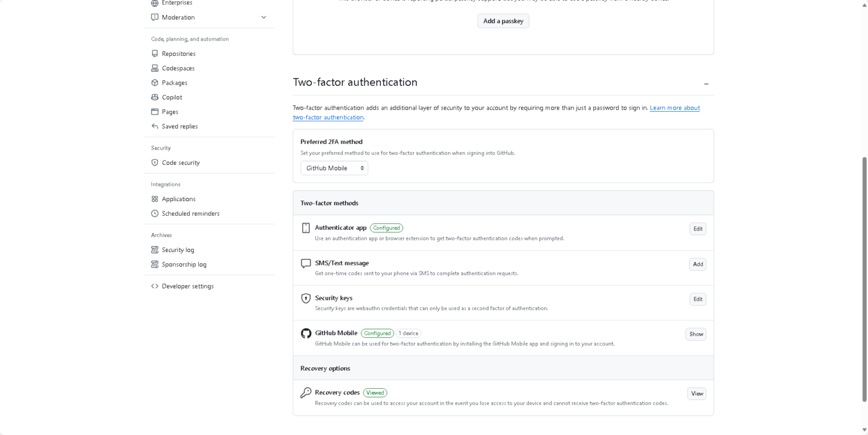
Task: Click the Packages box icon
Action: tap(155, 82)
